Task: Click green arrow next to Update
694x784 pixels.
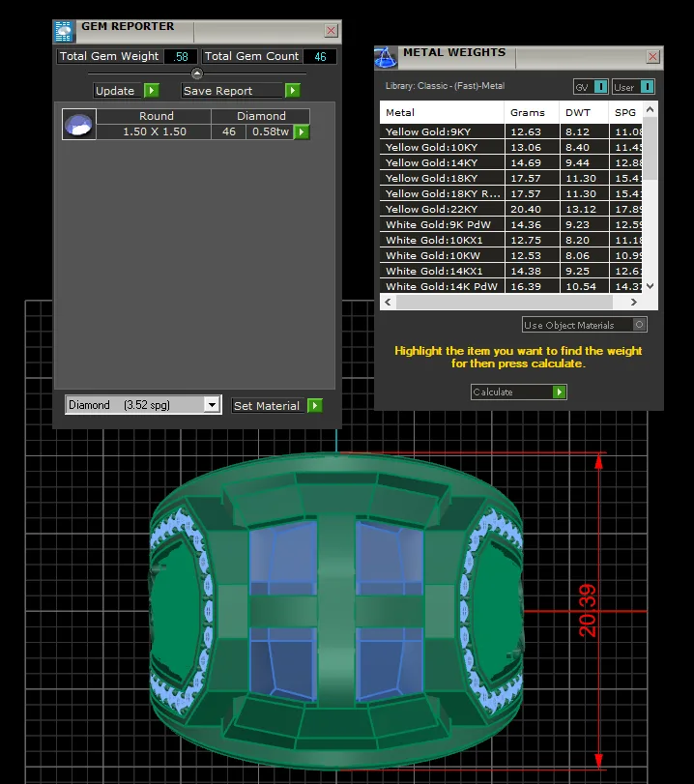Action: (x=151, y=91)
